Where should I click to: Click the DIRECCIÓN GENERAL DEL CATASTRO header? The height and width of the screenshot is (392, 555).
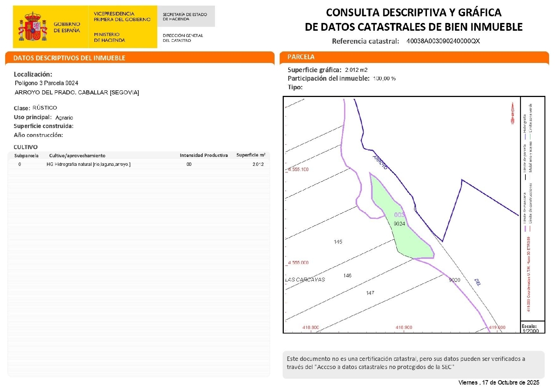tap(183, 38)
